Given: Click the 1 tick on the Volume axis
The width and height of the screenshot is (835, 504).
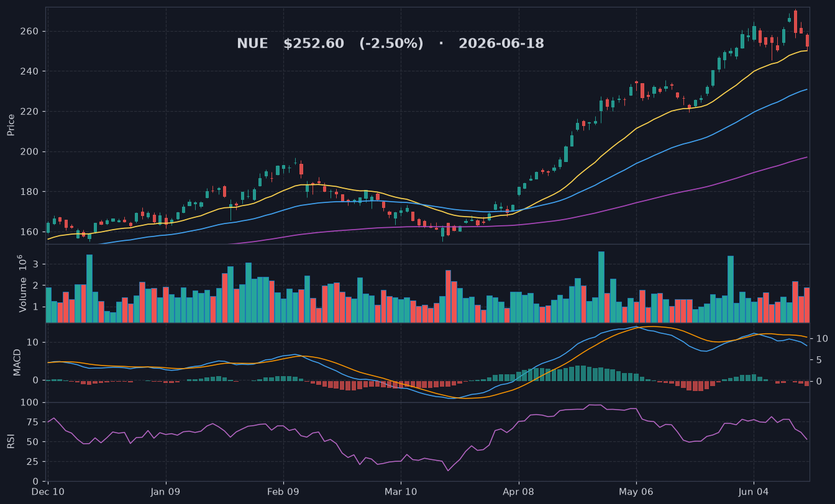Looking at the screenshot, I should point(37,307).
